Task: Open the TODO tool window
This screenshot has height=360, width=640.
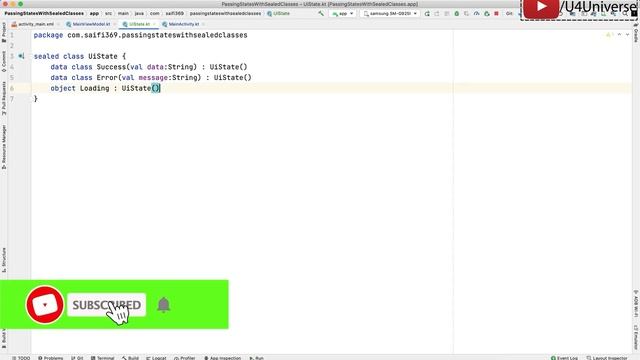Action: click(x=21, y=358)
